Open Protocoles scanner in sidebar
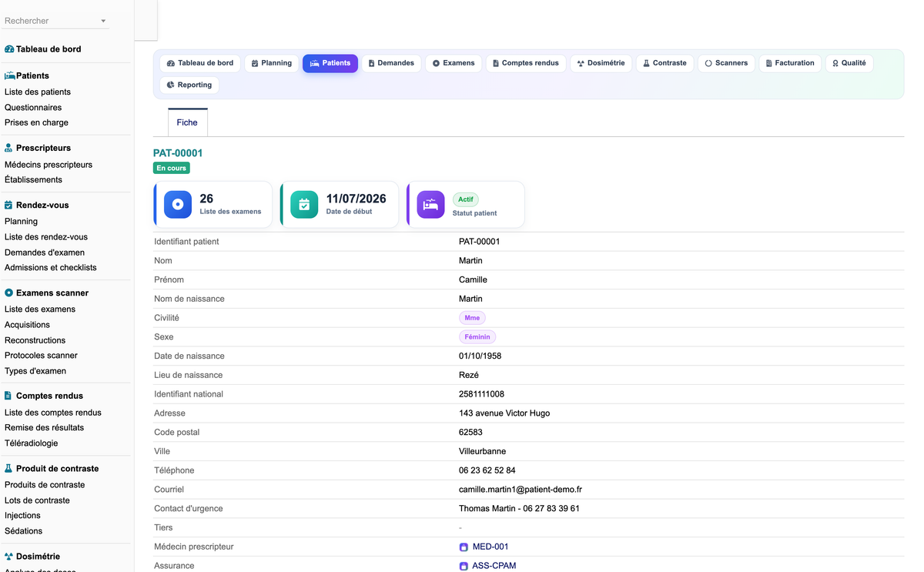 41,356
